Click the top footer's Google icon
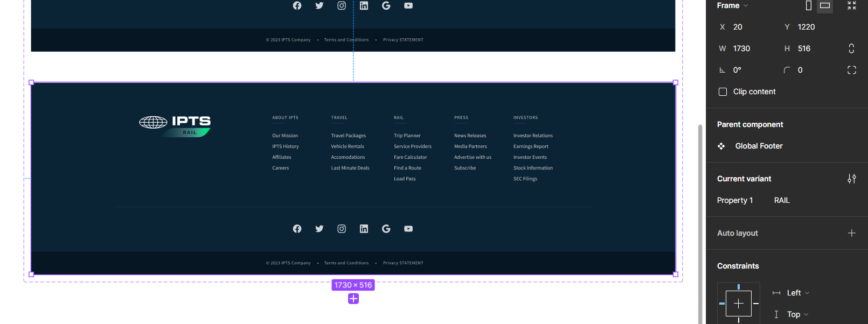 pyautogui.click(x=386, y=5)
